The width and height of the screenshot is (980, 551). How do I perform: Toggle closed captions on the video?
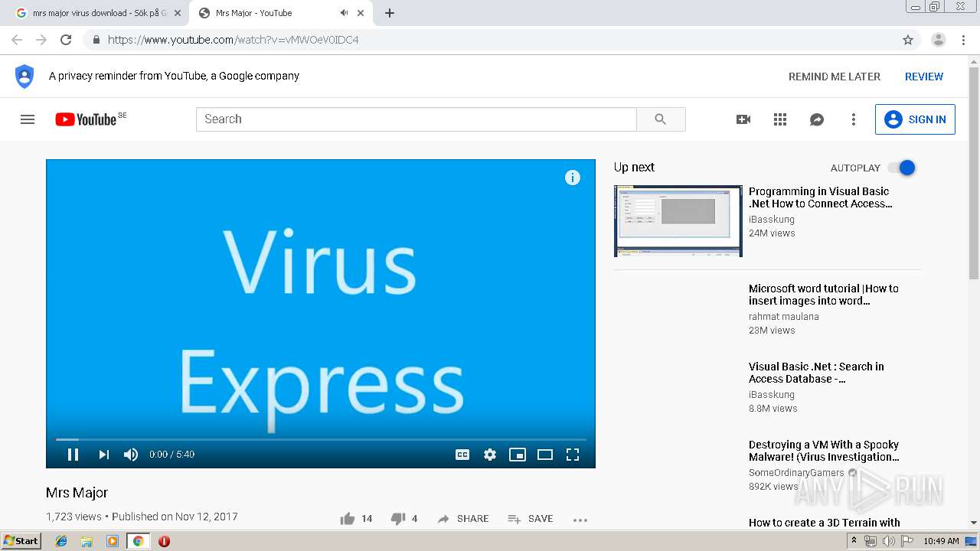(462, 455)
